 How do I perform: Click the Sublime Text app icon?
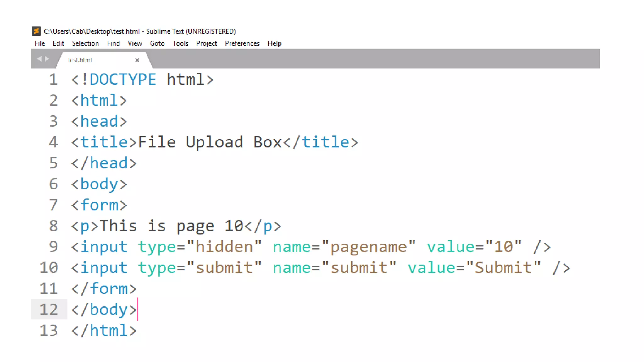pos(36,31)
